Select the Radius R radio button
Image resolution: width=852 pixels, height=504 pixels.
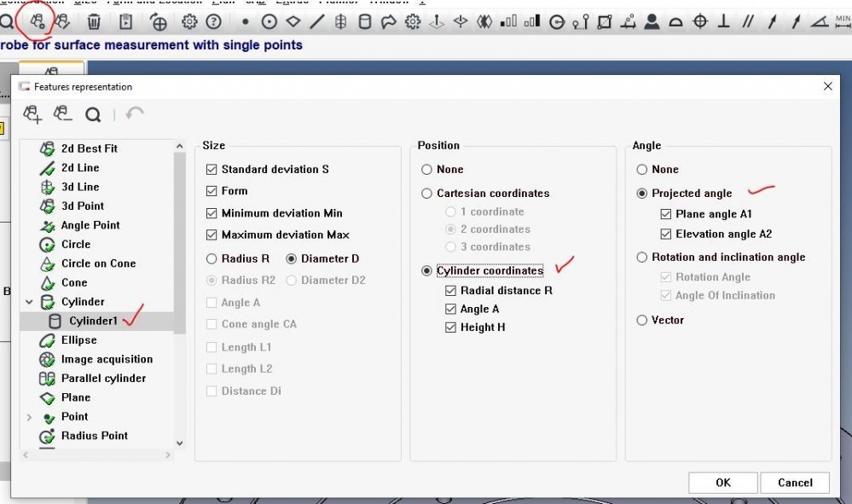click(x=212, y=259)
